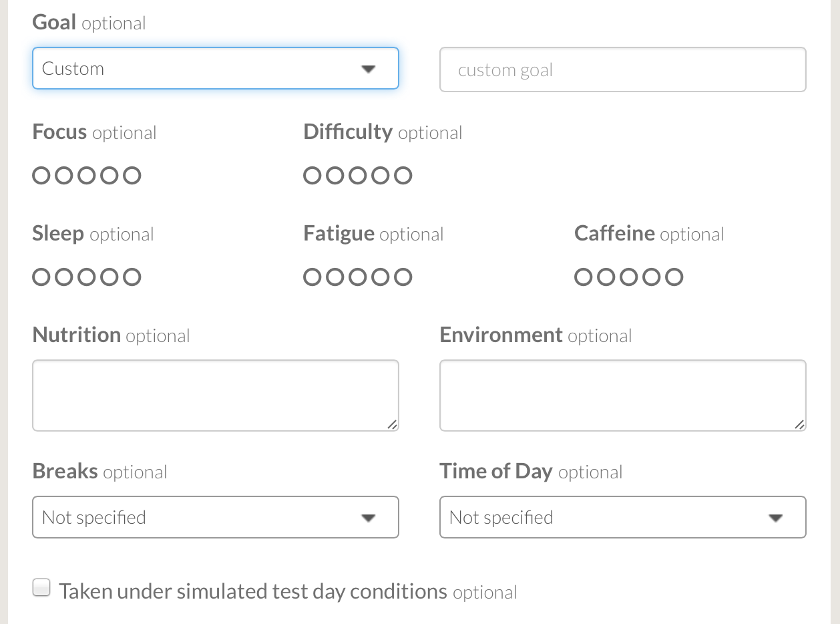
Task: Choose the third Fatigue rating circle
Action: pos(358,277)
